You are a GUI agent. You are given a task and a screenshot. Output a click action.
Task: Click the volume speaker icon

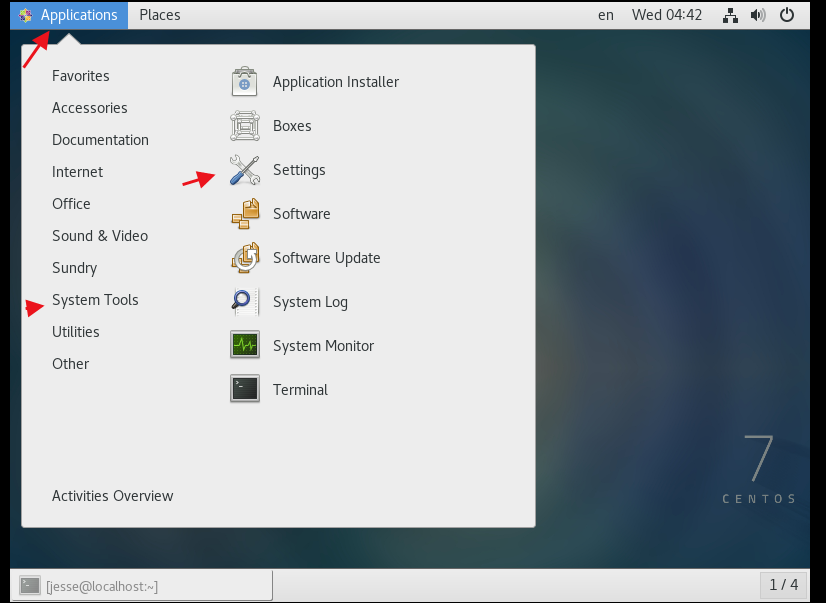[x=758, y=15]
